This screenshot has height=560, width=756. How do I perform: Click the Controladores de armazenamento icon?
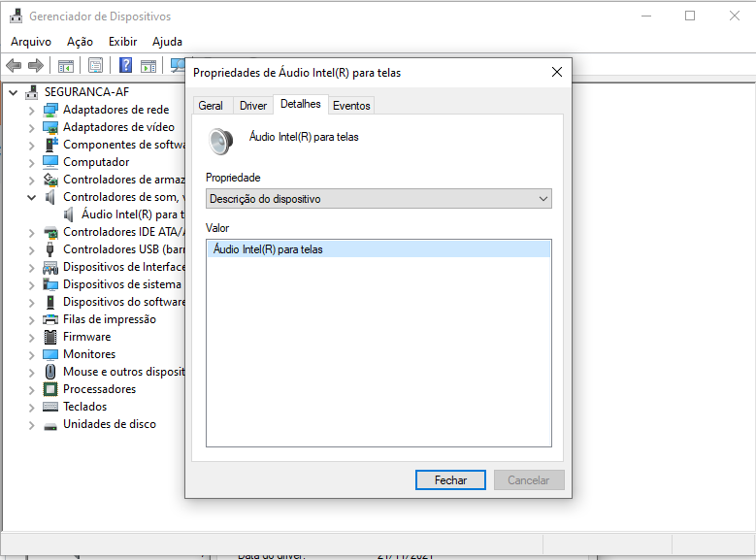coord(50,180)
